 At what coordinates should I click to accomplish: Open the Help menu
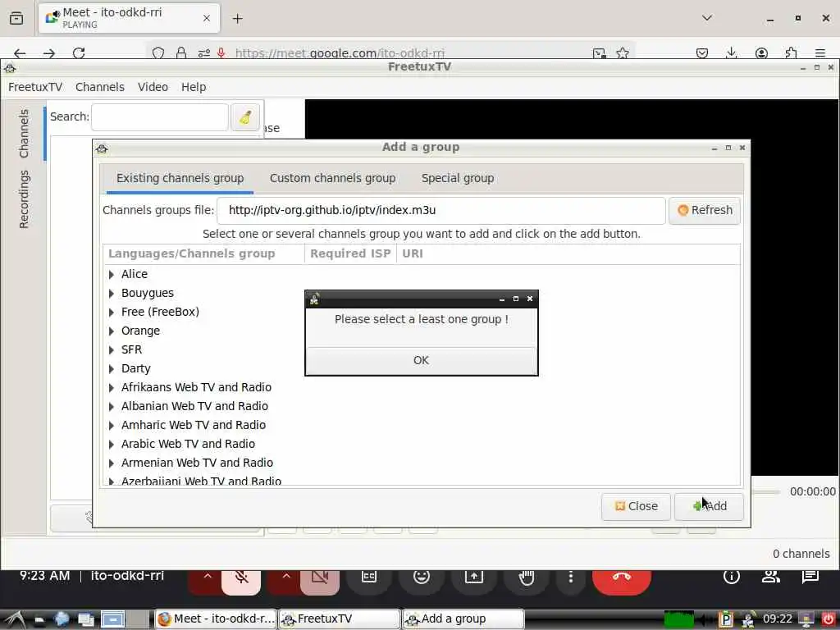[194, 87]
